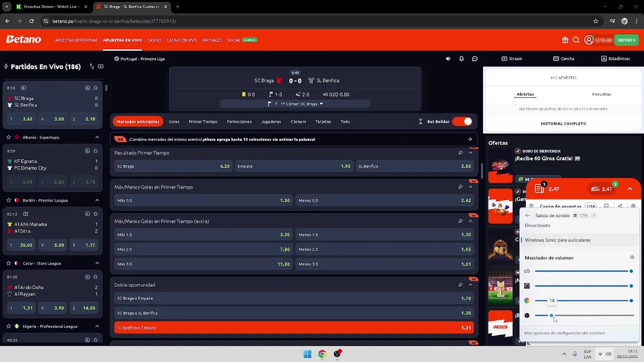644x362 pixels.
Task: Click the sort arrows beside Partidos En Vivo
Action: pos(92,66)
